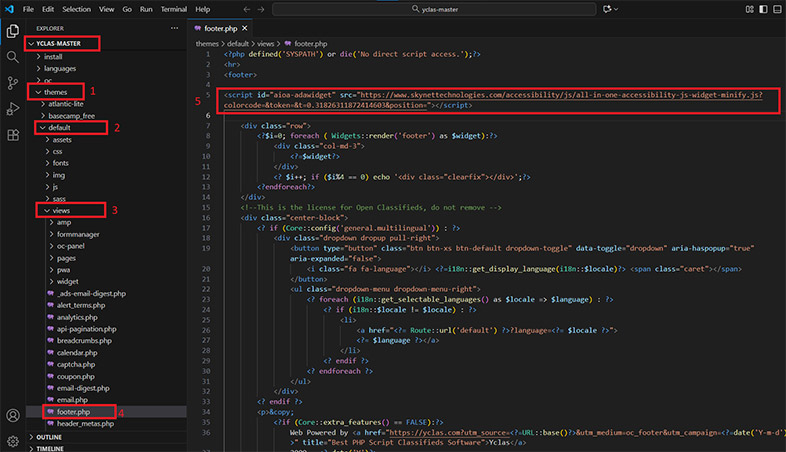Collapse the themes folder
This screenshot has width=786, height=452.
tap(55, 92)
